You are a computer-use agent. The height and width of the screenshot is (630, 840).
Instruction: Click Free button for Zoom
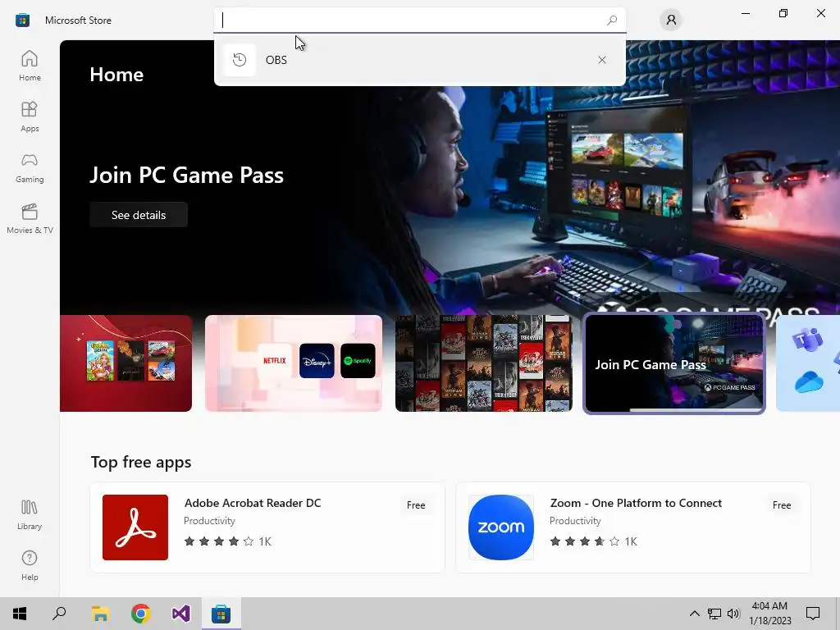[782, 505]
